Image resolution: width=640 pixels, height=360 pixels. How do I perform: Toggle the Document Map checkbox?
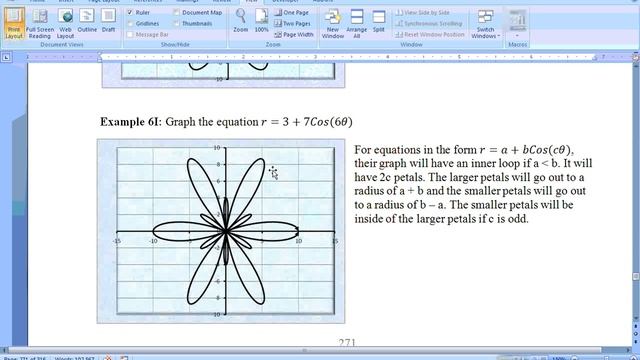coord(176,13)
